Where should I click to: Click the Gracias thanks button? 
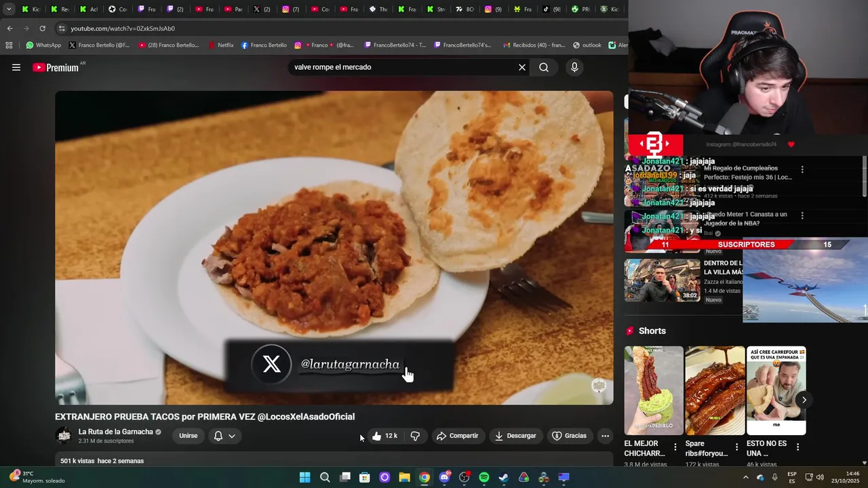point(570,436)
